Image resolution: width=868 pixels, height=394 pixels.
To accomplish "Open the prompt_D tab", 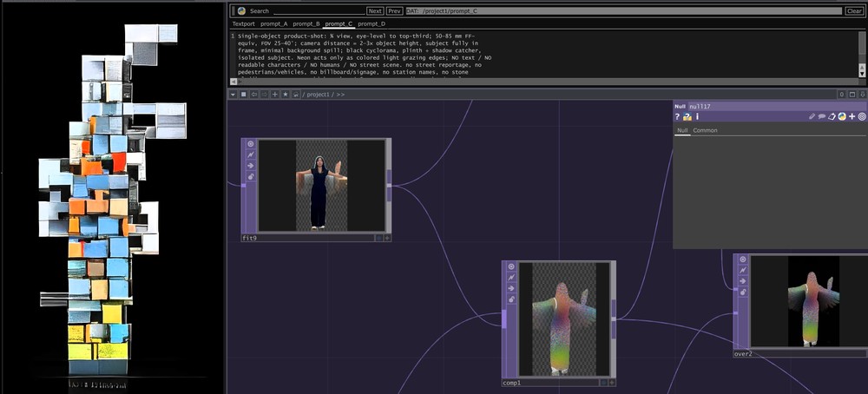I will (x=372, y=23).
